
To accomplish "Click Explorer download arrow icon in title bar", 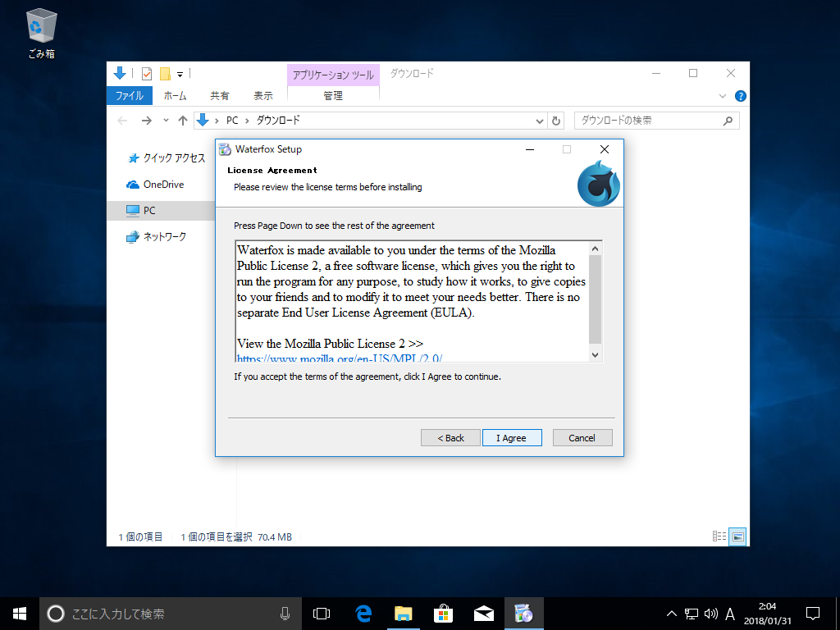I will pos(120,73).
